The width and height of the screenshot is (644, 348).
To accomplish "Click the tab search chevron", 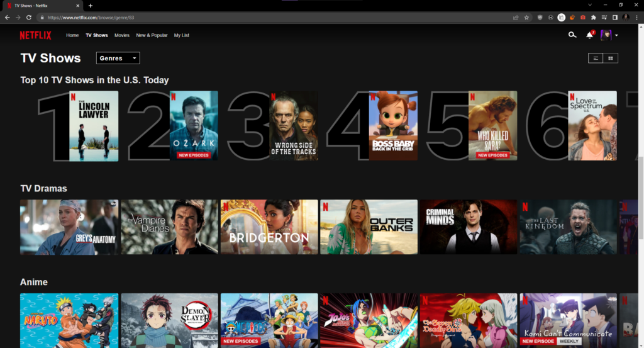I will coord(590,5).
